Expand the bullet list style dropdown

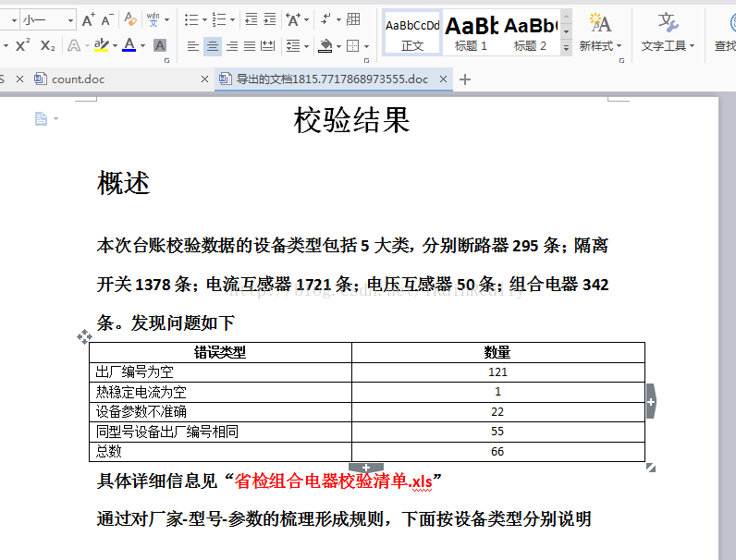[x=204, y=20]
